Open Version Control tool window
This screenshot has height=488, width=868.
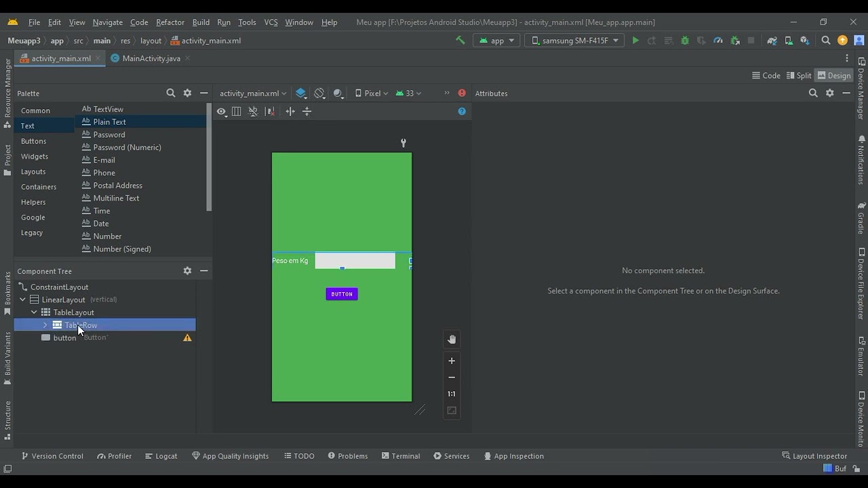52,456
